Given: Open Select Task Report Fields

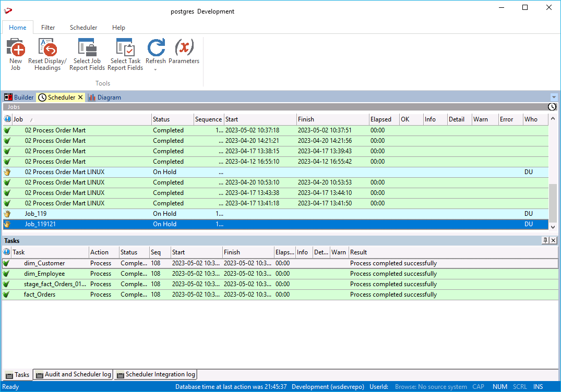Looking at the screenshot, I should click(125, 49).
